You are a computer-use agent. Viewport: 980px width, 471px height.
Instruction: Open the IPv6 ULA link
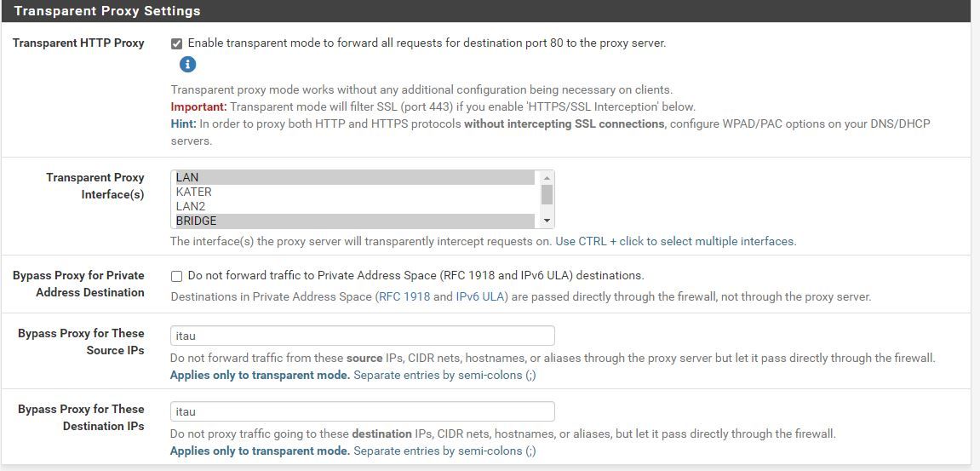click(481, 297)
